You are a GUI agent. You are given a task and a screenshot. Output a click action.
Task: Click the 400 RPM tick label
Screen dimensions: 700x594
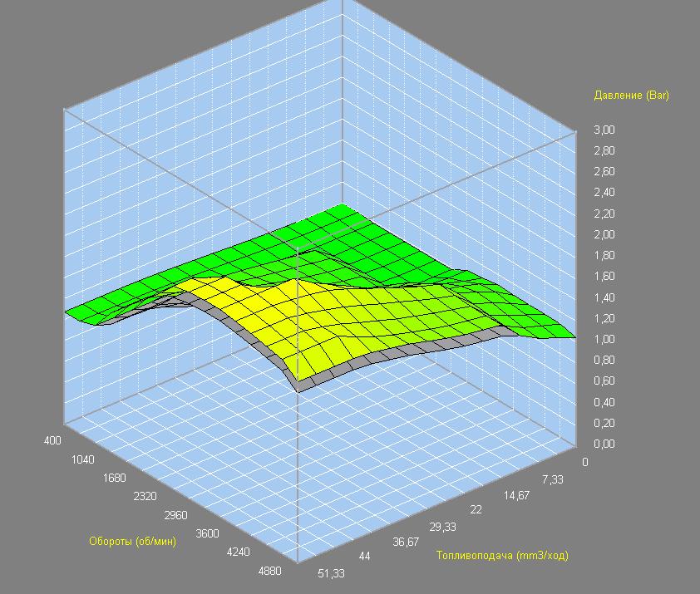(53, 440)
